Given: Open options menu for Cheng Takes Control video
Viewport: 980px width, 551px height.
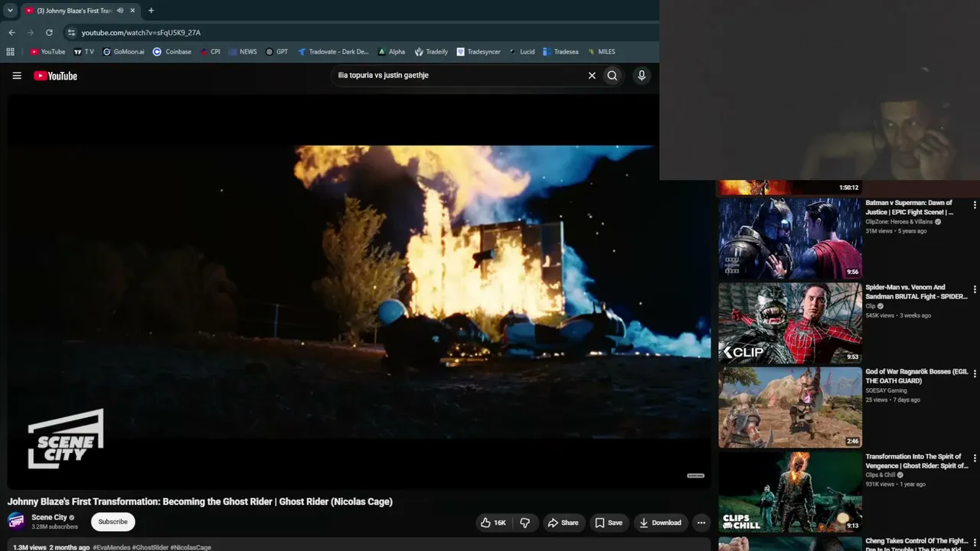Looking at the screenshot, I should 975,542.
